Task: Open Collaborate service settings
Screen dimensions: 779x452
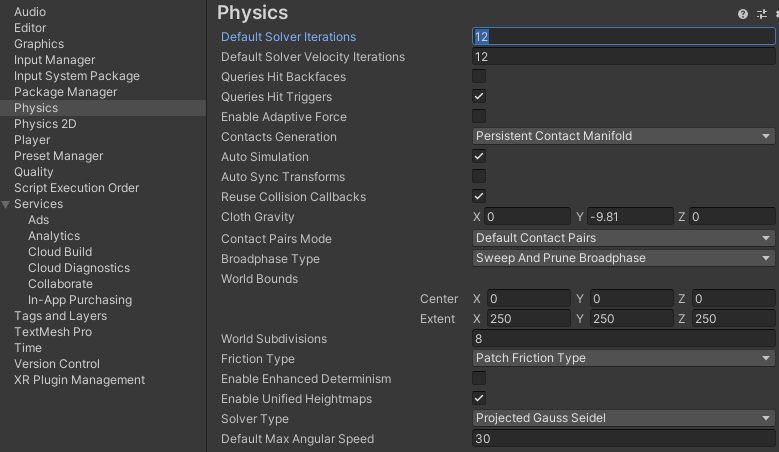Action: pos(60,284)
